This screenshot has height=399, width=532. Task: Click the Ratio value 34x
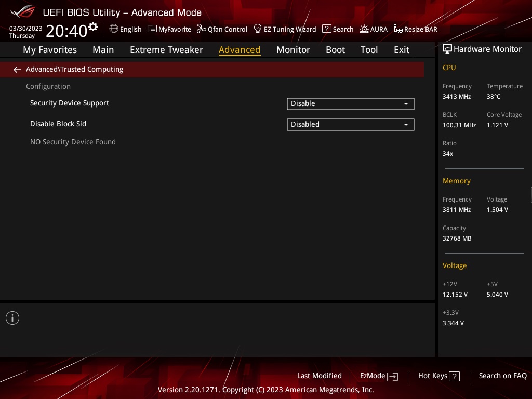[x=448, y=154]
